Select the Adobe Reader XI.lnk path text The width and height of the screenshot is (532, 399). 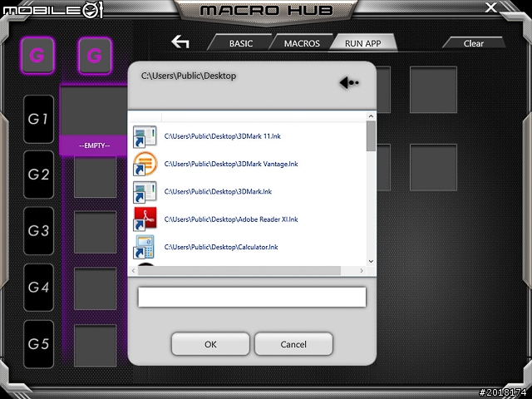pos(231,219)
